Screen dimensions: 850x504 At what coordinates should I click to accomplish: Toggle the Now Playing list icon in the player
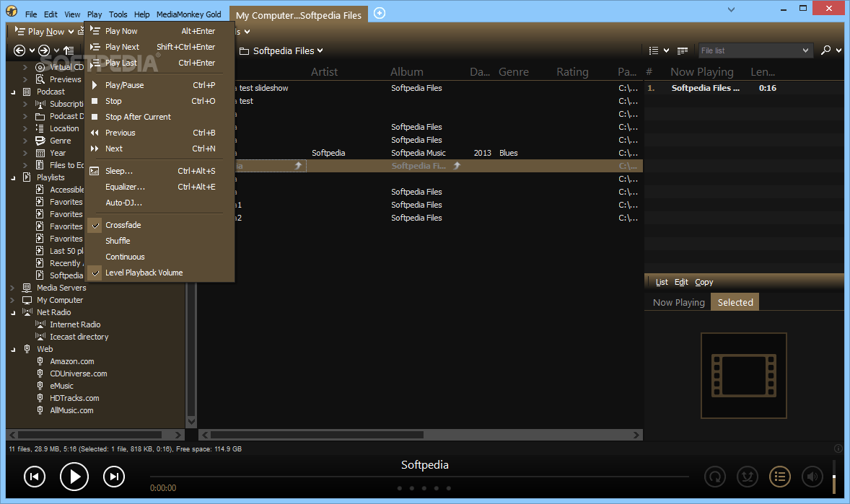click(x=779, y=477)
